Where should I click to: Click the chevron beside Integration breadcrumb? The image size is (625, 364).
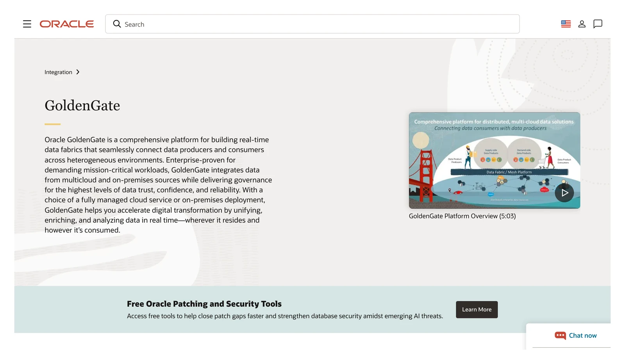[78, 72]
